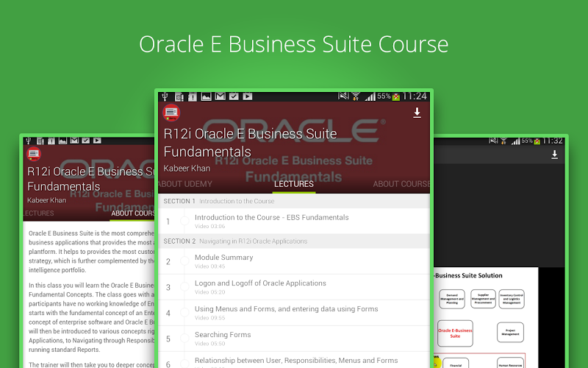Open Searching Forms lecture
Viewport: 588px width, 368px height.
coord(293,339)
